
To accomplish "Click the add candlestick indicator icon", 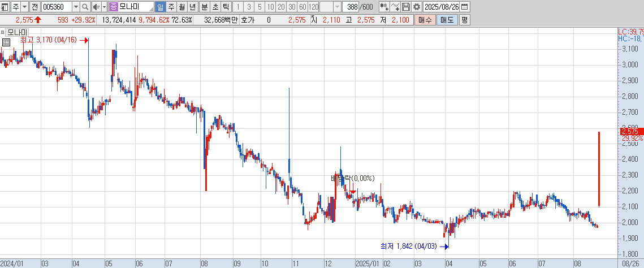I will 384,7.
